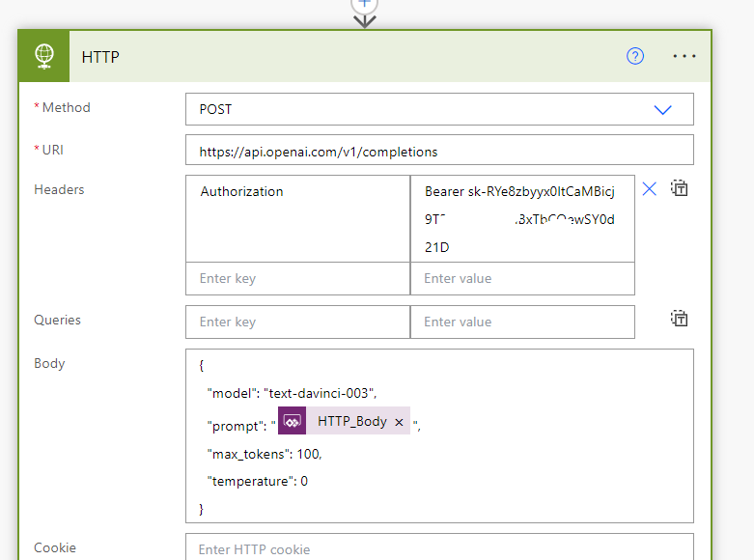Image resolution: width=754 pixels, height=560 pixels.
Task: Click the empty header value field
Action: pos(521,279)
